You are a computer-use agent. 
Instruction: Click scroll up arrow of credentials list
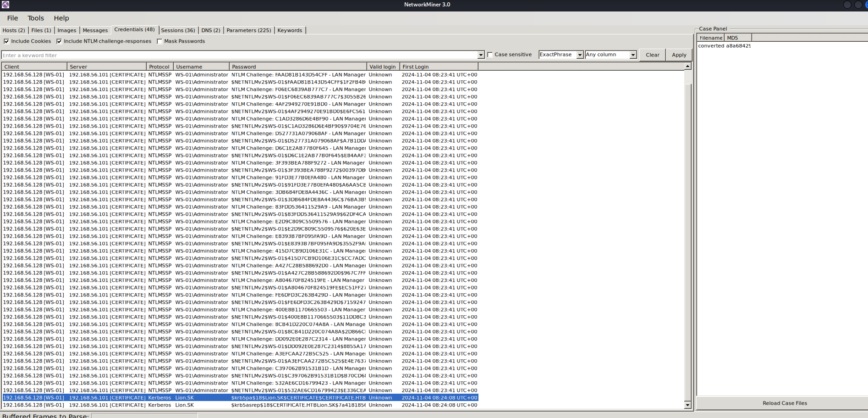click(687, 67)
